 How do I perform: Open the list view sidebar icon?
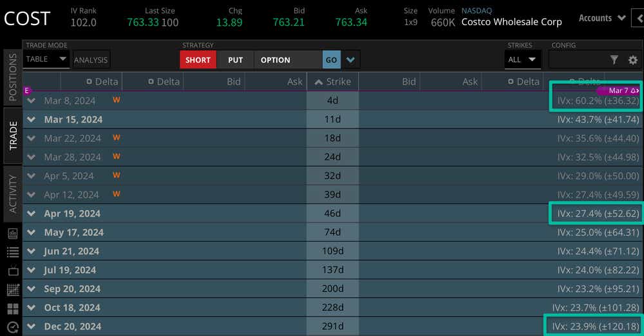coord(12,252)
